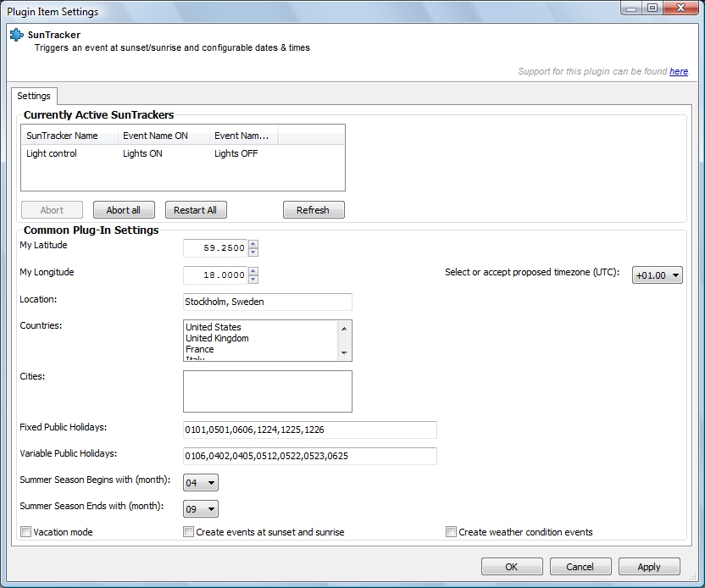This screenshot has height=588, width=705.
Task: Expand Summer Season Begins month dropdown
Action: point(201,483)
